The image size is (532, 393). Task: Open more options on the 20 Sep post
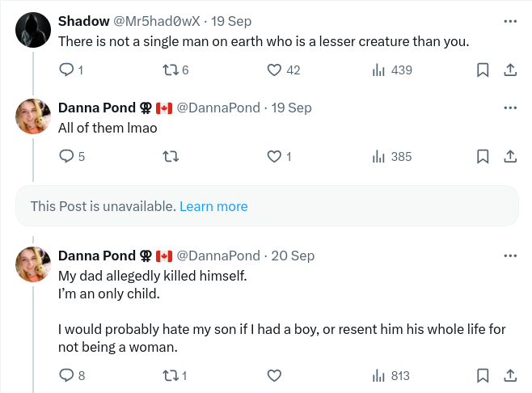pos(510,256)
